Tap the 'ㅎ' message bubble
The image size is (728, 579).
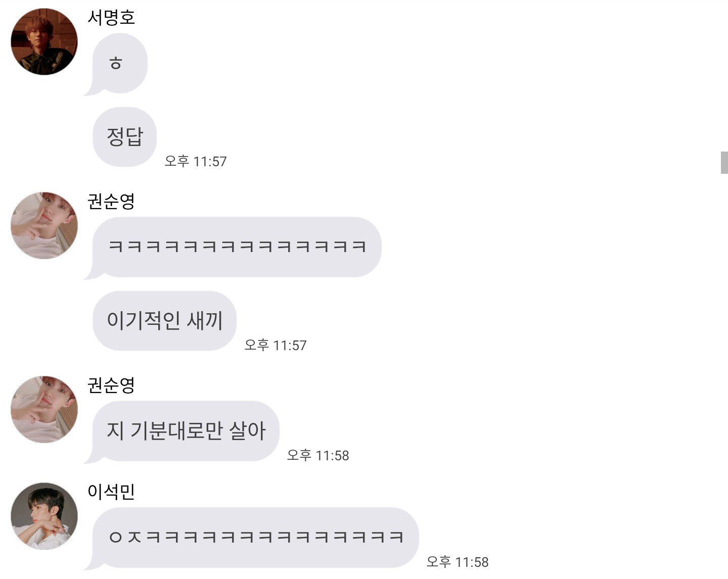tap(117, 64)
